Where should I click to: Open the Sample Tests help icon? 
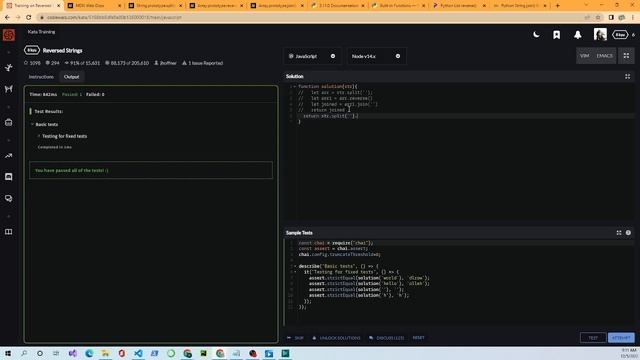pyautogui.click(x=628, y=233)
